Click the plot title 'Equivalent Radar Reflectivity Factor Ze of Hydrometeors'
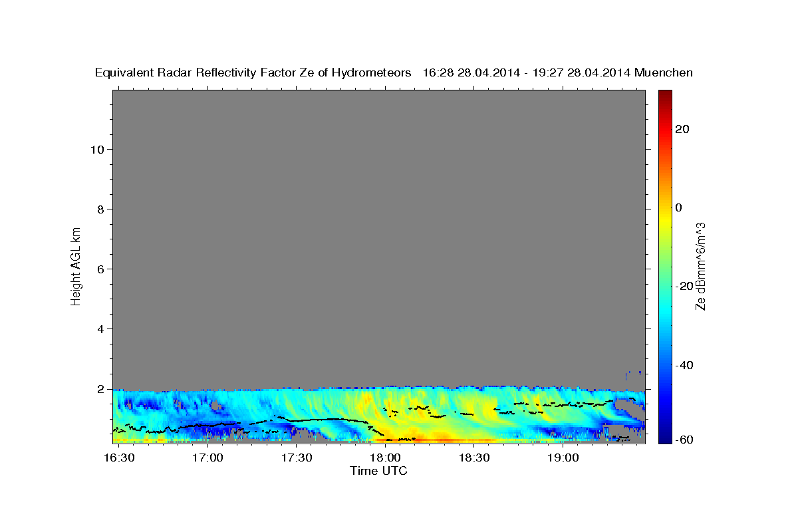798x532 pixels. pyautogui.click(x=253, y=73)
